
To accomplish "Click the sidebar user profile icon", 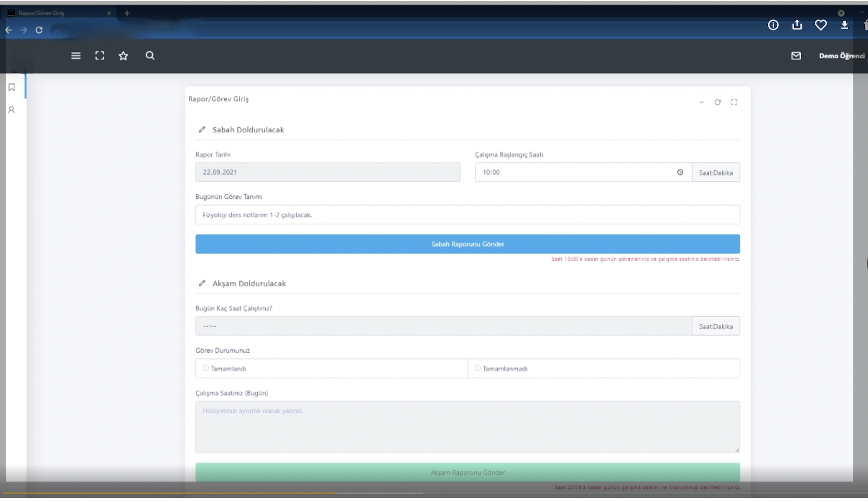I will click(x=12, y=110).
